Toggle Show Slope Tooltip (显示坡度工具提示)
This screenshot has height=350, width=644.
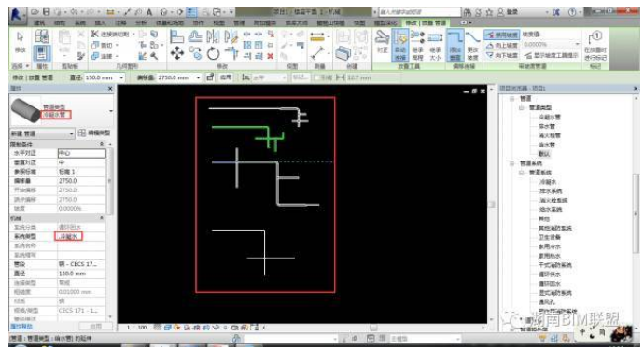(552, 55)
